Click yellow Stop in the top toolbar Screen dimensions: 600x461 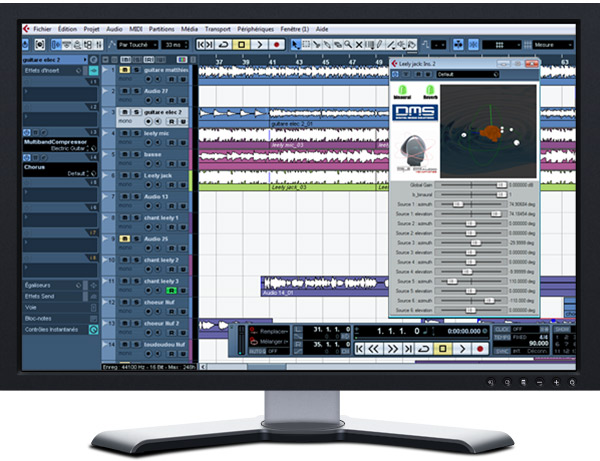(x=241, y=45)
